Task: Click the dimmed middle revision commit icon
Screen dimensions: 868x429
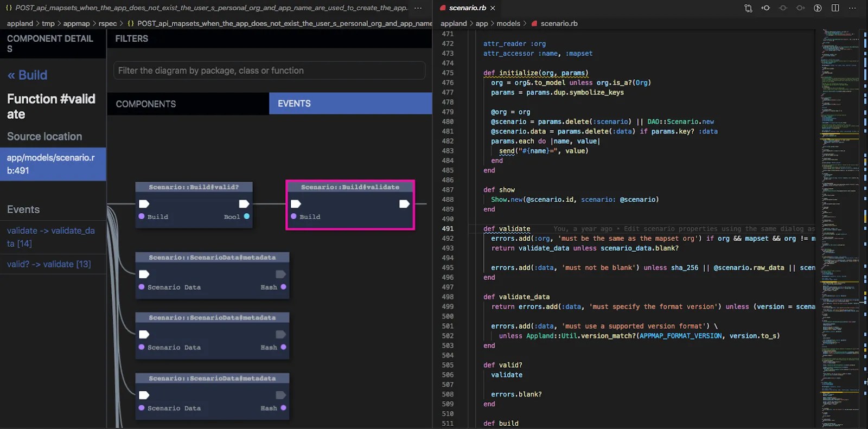Action: [783, 8]
